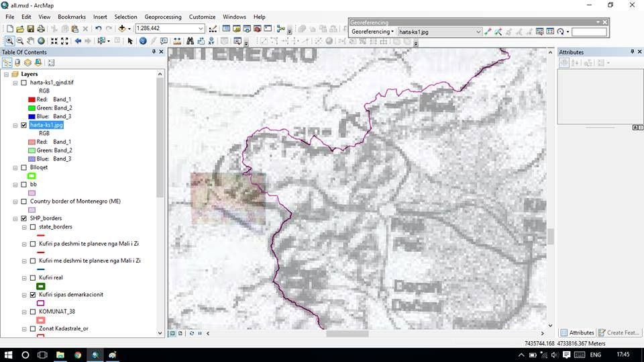Click the Add Control Points tool
Viewport: 644px width, 362px height.
tap(488, 32)
